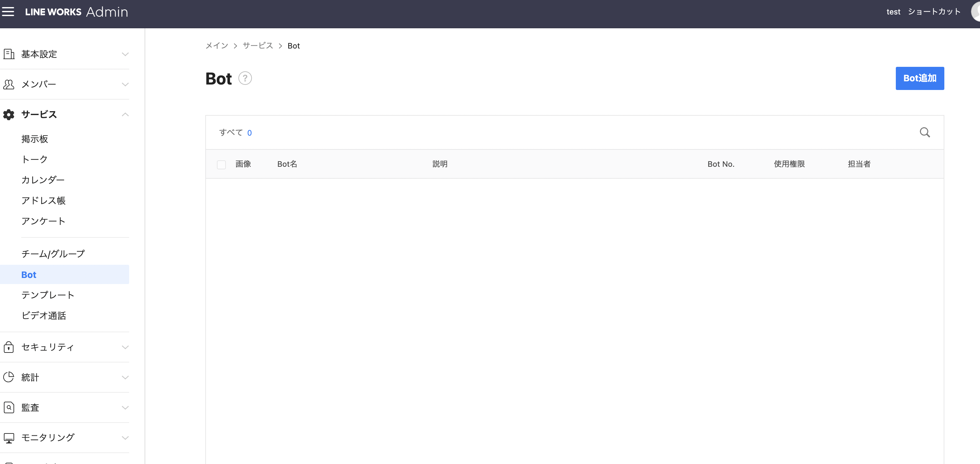This screenshot has width=980, height=464.
Task: Select the 基本設定 settings icon
Action: pos(9,54)
